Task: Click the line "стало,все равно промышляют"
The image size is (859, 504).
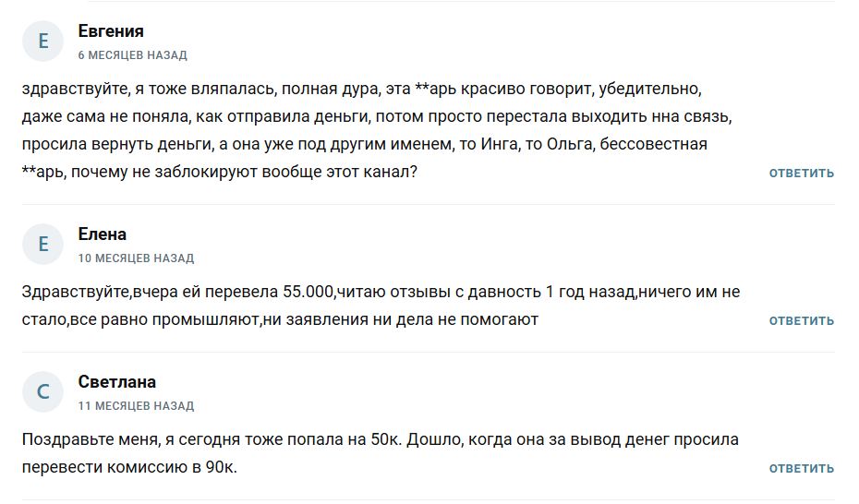Action: 280,319
